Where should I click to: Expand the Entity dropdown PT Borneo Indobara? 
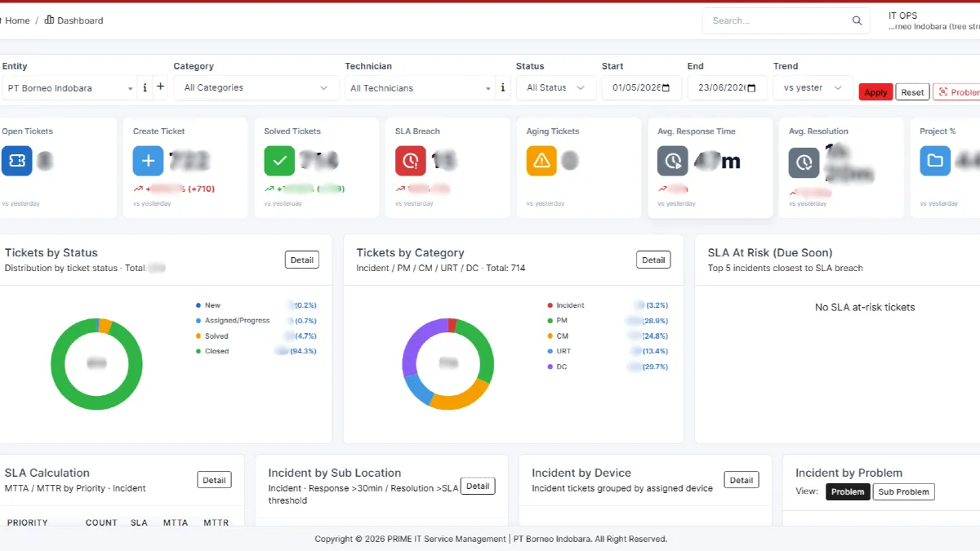(69, 88)
